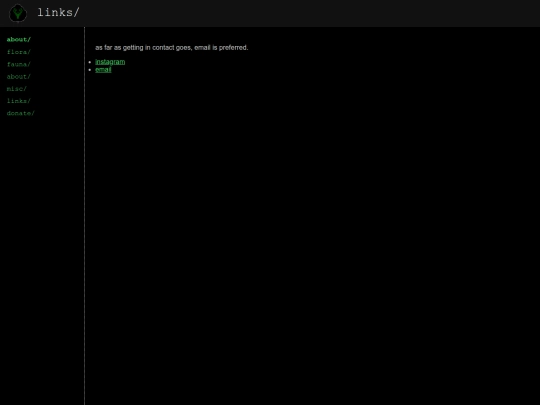Open the flora/ section
Screen dimensions: 540x405
tap(19, 52)
